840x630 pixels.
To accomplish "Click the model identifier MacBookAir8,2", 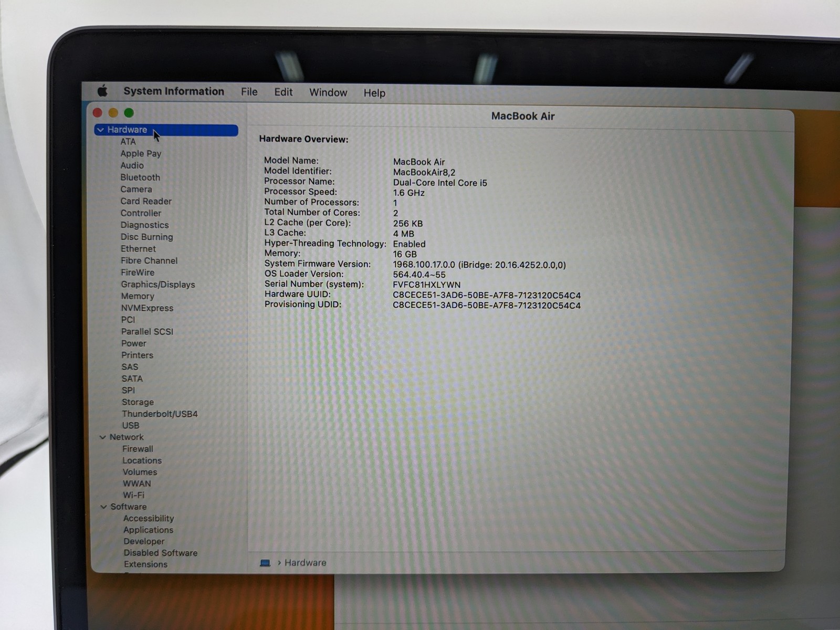I will [424, 173].
